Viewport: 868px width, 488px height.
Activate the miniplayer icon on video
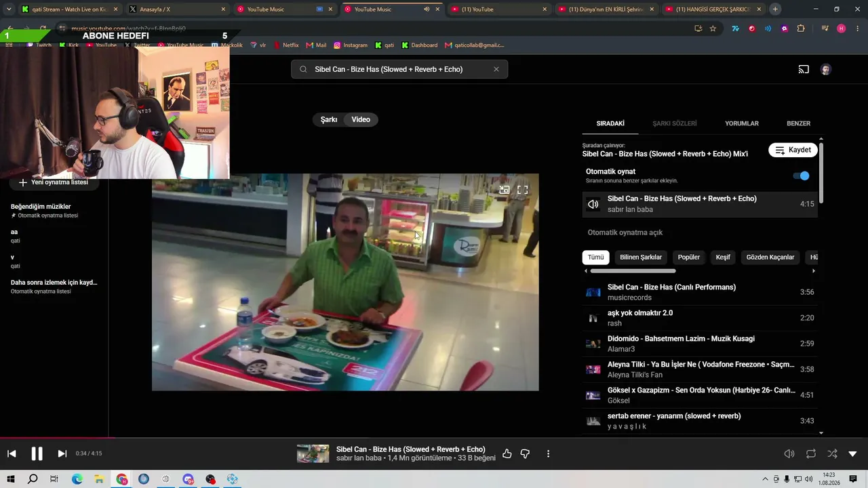click(504, 190)
